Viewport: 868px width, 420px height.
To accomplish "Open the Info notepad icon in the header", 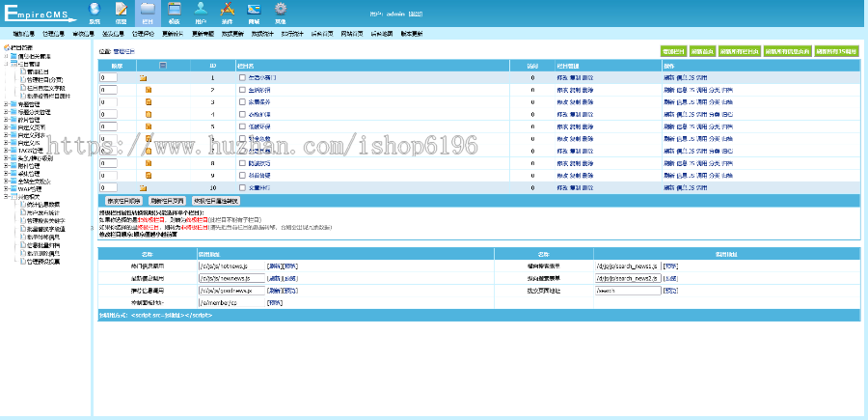I will click(x=122, y=9).
